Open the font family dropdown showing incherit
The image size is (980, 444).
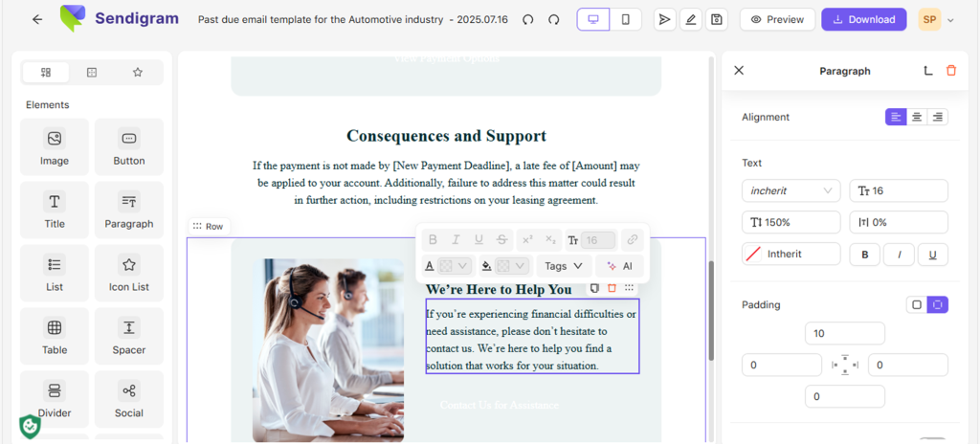coord(791,190)
